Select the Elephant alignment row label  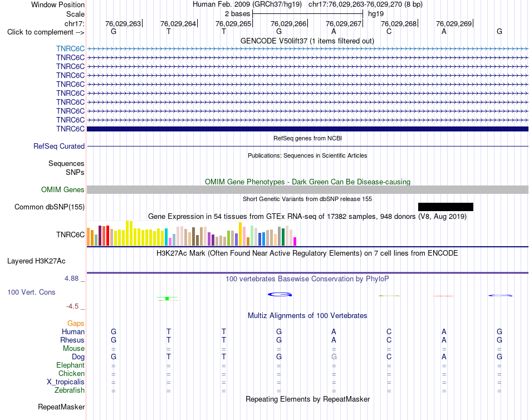(70, 365)
